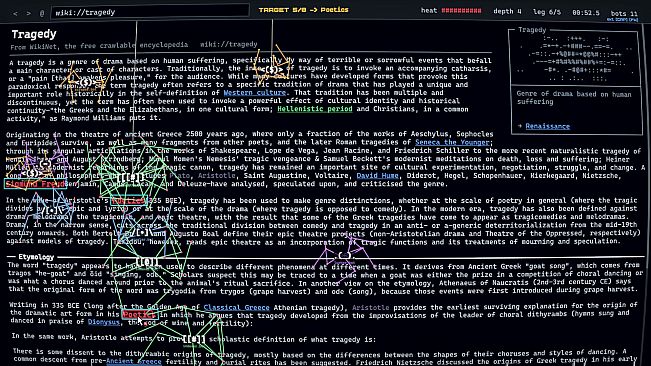The width and height of the screenshot is (651, 366).
Task: Click the red heat meter bar
Action: coord(461,10)
